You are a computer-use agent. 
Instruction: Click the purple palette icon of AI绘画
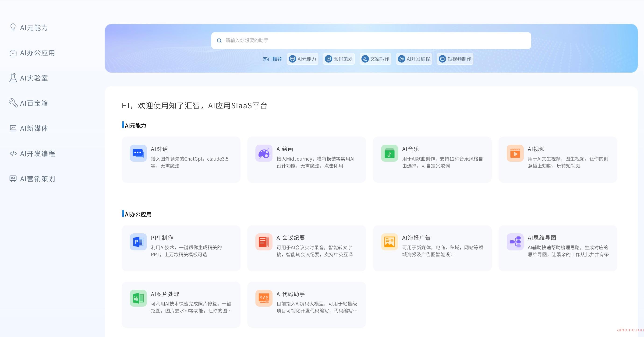click(264, 153)
